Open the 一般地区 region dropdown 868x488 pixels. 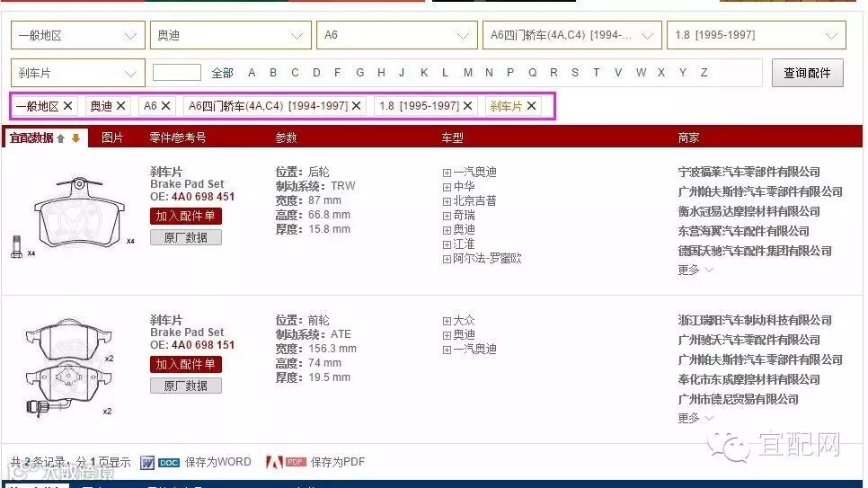point(78,35)
